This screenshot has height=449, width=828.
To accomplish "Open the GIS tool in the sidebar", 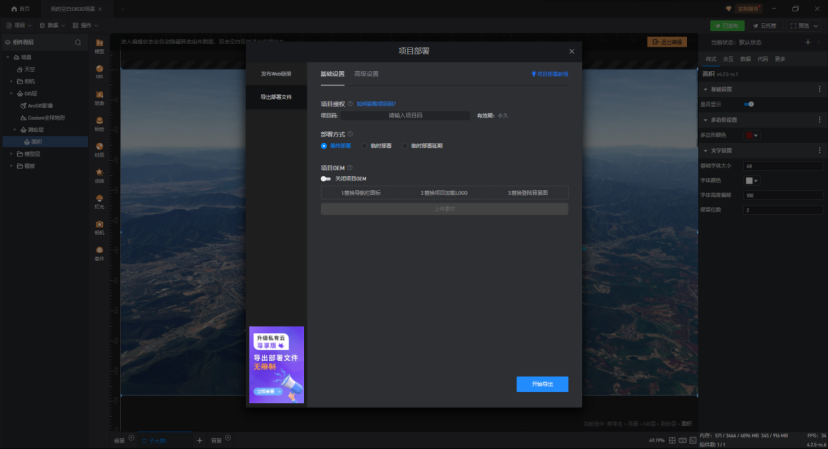I will pos(99,71).
